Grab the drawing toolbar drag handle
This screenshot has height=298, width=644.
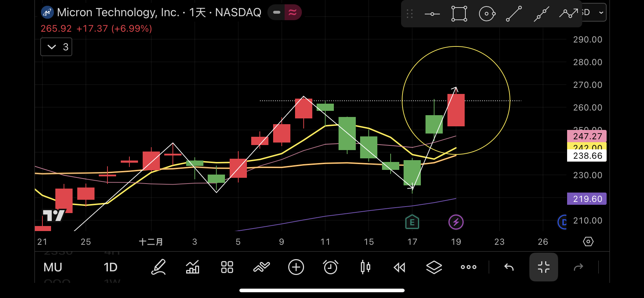click(x=409, y=14)
